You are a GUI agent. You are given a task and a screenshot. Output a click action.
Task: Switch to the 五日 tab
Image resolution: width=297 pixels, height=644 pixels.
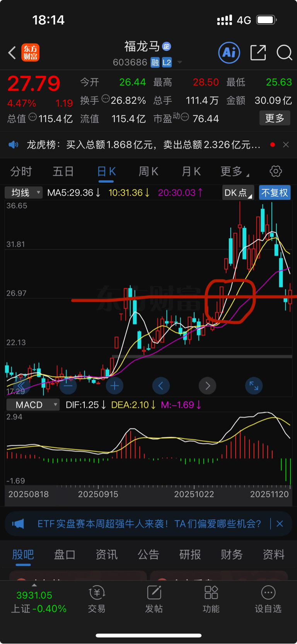point(63,171)
